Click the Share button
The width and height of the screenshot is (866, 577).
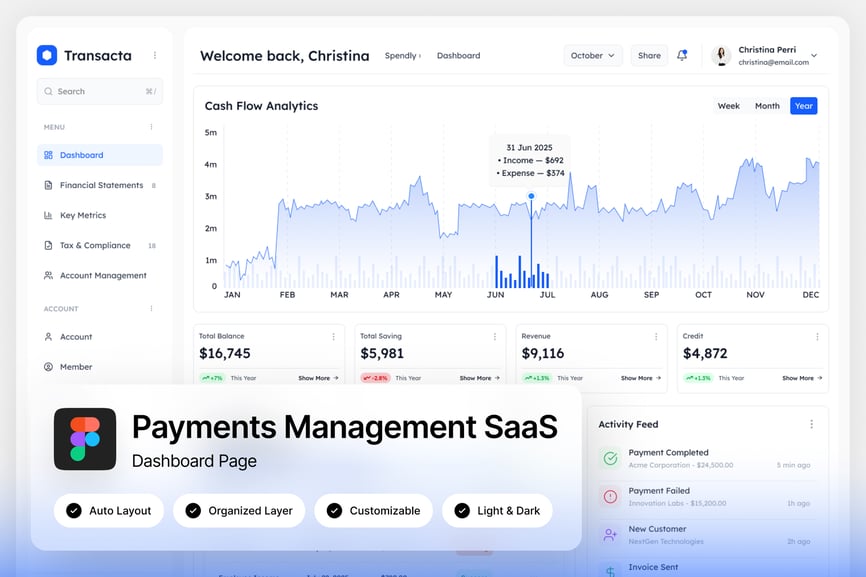[x=650, y=56]
